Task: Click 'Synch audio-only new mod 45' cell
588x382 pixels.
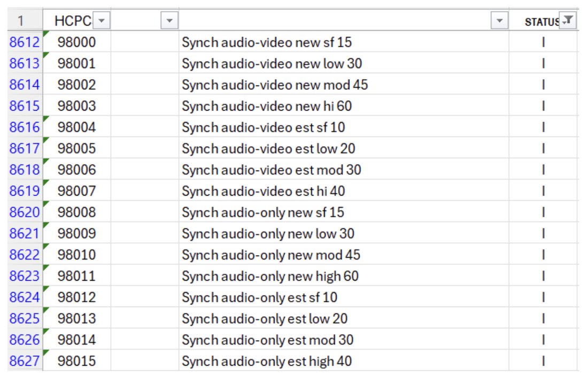Action: point(344,255)
